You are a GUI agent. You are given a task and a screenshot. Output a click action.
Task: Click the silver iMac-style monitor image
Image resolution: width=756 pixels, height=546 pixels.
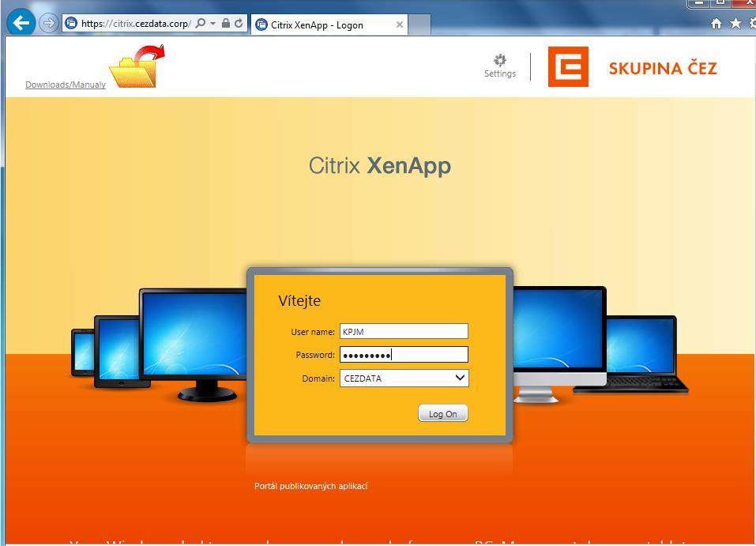point(559,344)
